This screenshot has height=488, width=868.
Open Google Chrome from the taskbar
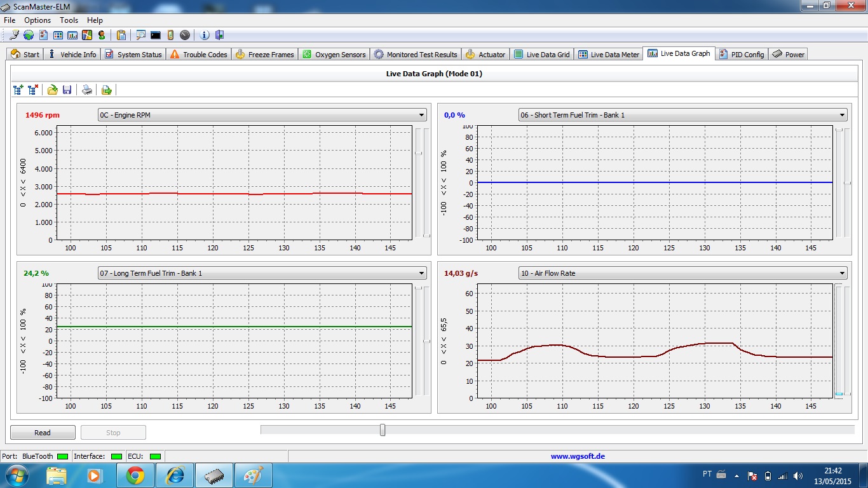coord(135,475)
